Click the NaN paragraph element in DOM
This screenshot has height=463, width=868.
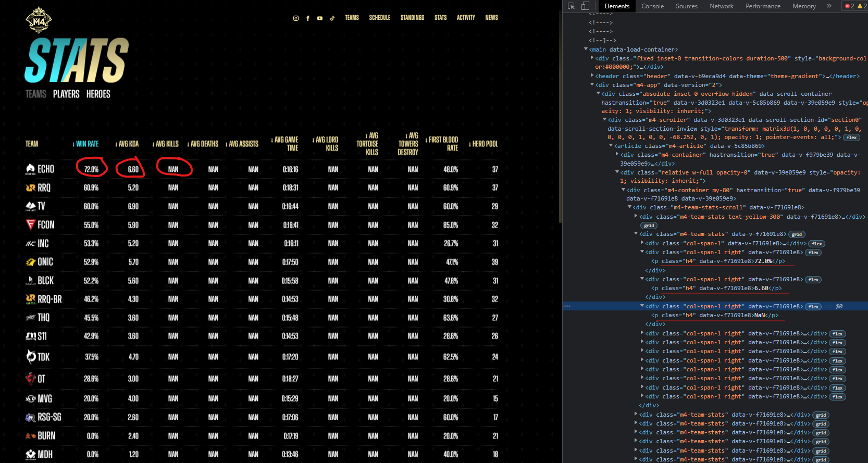715,315
